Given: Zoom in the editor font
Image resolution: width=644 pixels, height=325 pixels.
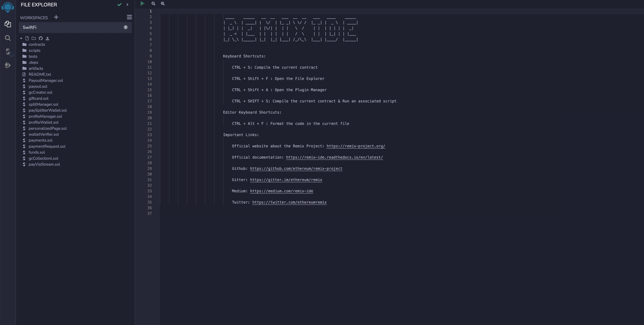Looking at the screenshot, I should (163, 3).
